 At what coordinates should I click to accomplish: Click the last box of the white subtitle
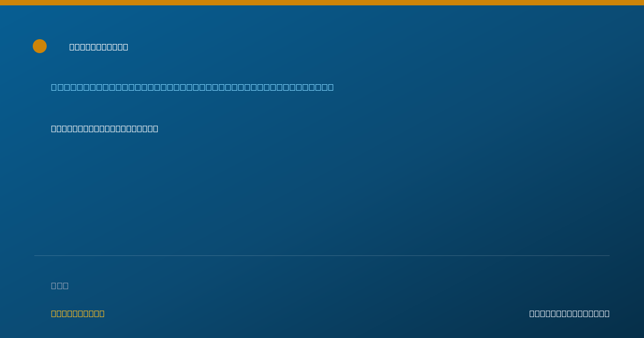156,129
